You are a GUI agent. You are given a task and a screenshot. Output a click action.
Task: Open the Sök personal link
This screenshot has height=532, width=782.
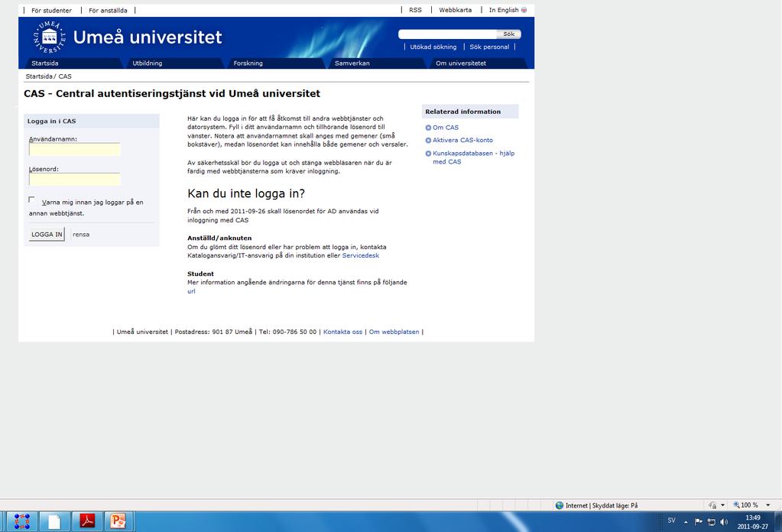tap(489, 47)
